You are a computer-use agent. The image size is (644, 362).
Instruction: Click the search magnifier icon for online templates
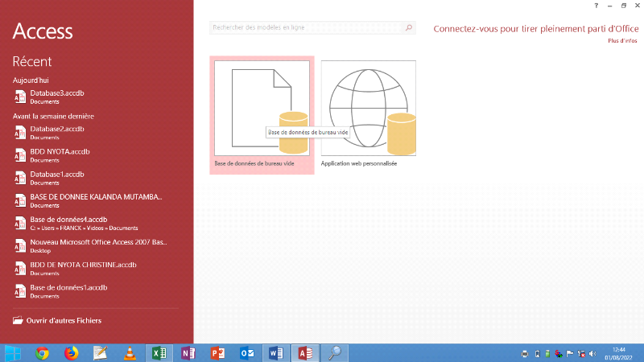409,28
